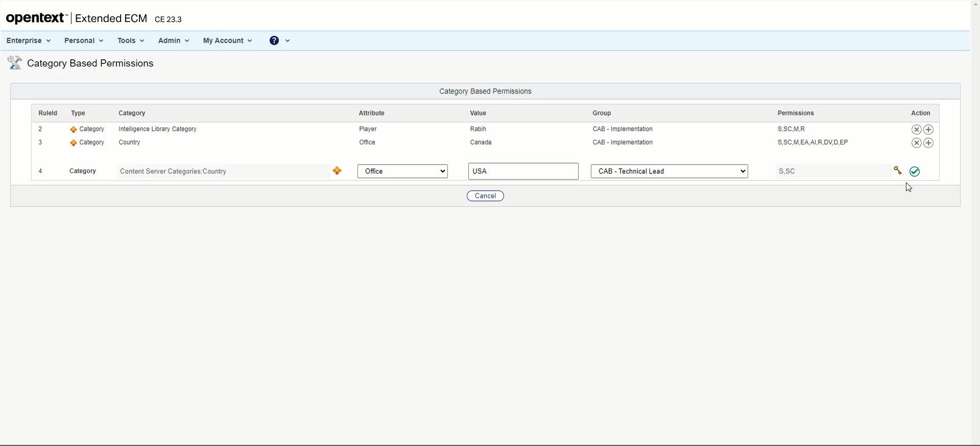
Task: Open the My Account menu
Action: (x=227, y=41)
